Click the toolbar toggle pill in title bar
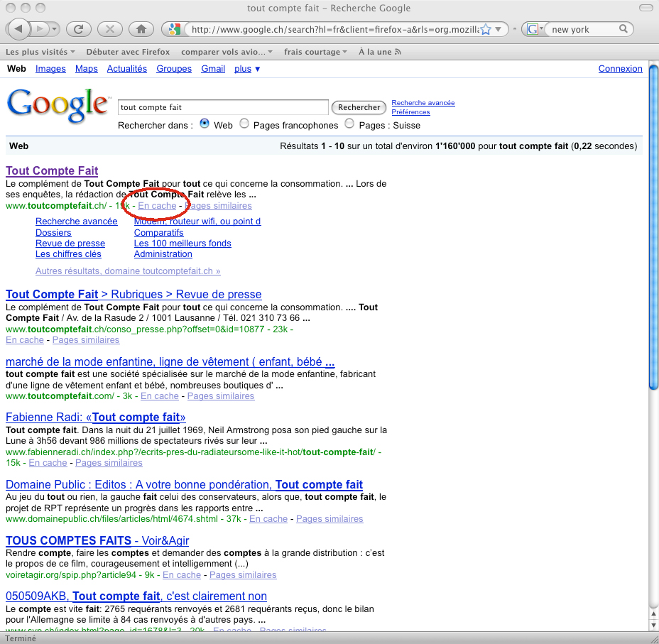The image size is (659, 644). [x=646, y=8]
